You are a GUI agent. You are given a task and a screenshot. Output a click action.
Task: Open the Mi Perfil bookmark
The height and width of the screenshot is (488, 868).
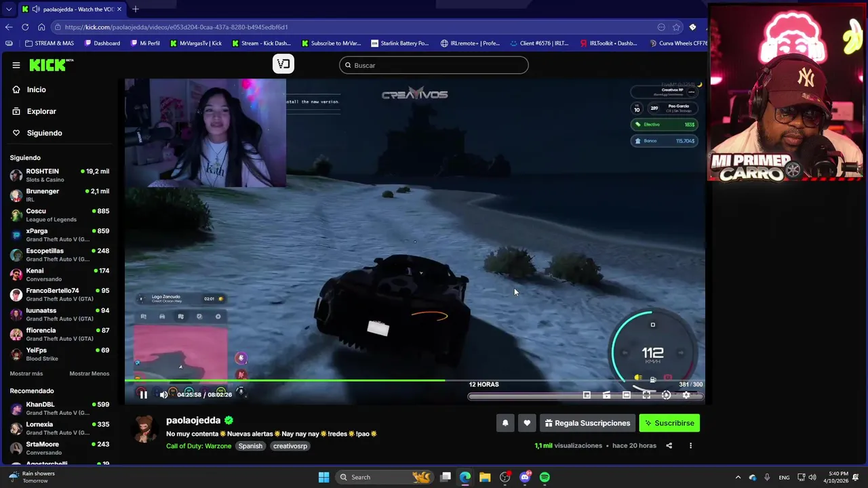pos(145,43)
